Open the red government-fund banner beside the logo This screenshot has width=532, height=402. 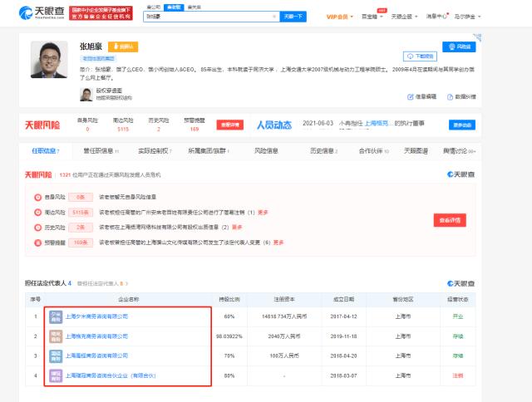click(x=101, y=13)
